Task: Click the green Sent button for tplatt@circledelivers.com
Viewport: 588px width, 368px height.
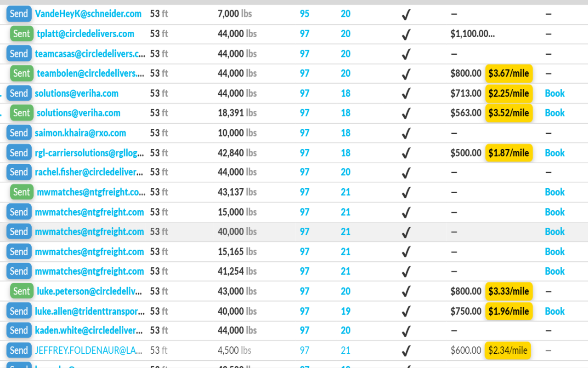Action: pyautogui.click(x=22, y=34)
